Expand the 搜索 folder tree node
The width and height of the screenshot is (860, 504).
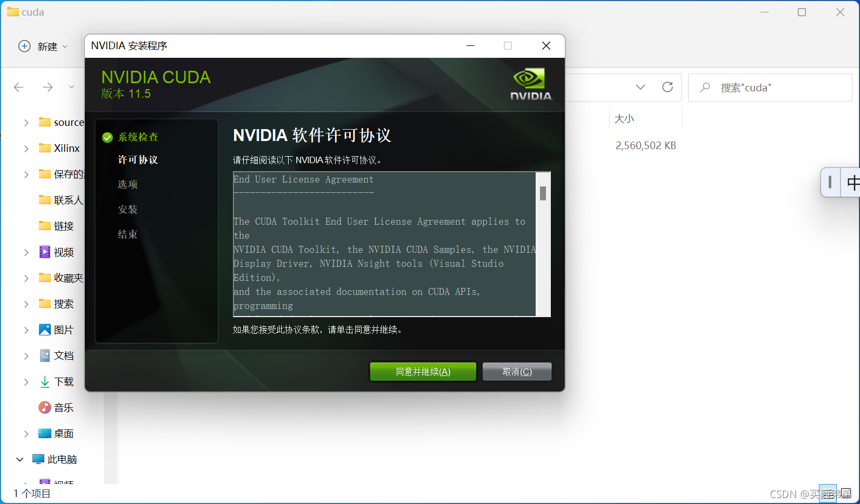coord(26,304)
